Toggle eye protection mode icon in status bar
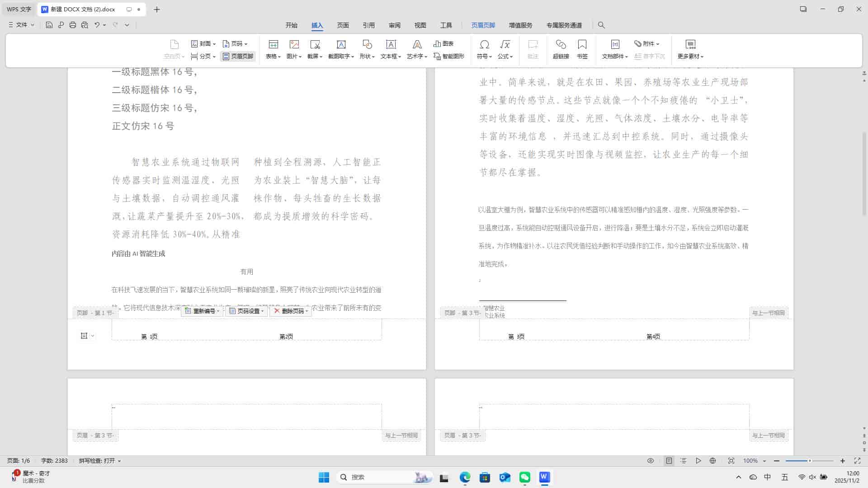Screen dimensions: 868x488 coord(651,461)
